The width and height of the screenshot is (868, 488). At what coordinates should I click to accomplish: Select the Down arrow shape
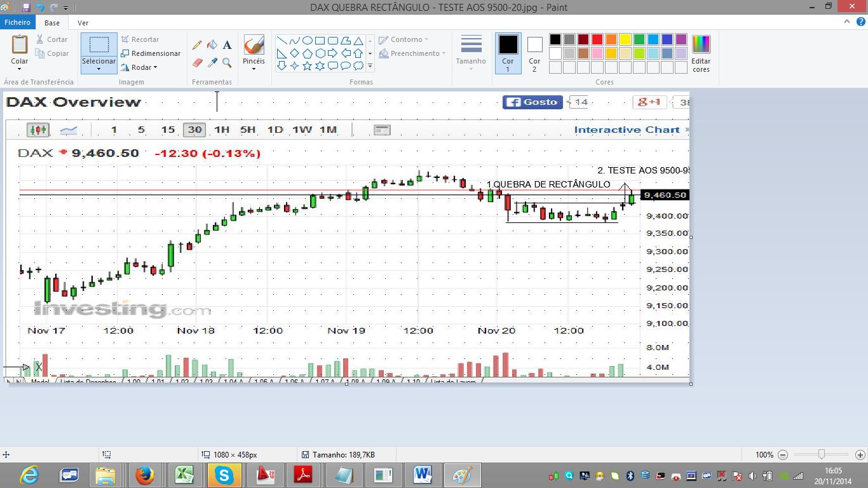pyautogui.click(x=281, y=65)
